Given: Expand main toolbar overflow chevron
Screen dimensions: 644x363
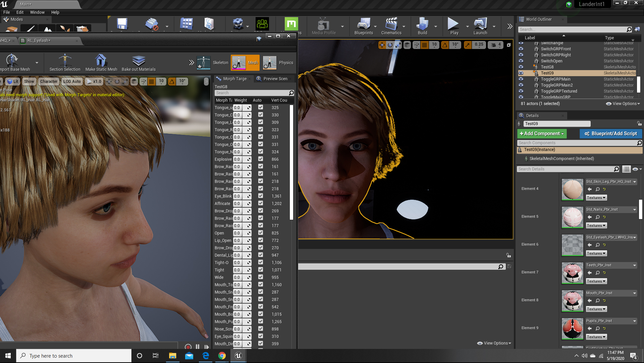Looking at the screenshot, I should point(509,26).
